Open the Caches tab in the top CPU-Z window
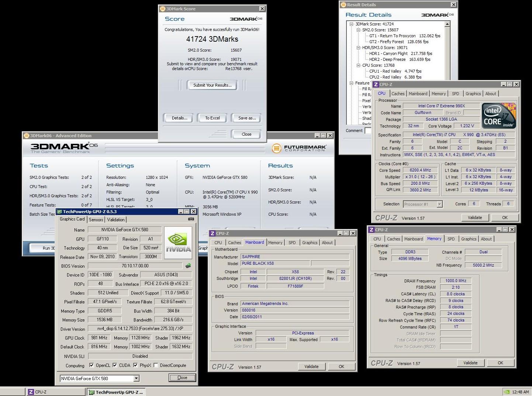The height and width of the screenshot is (396, 532). pos(398,94)
